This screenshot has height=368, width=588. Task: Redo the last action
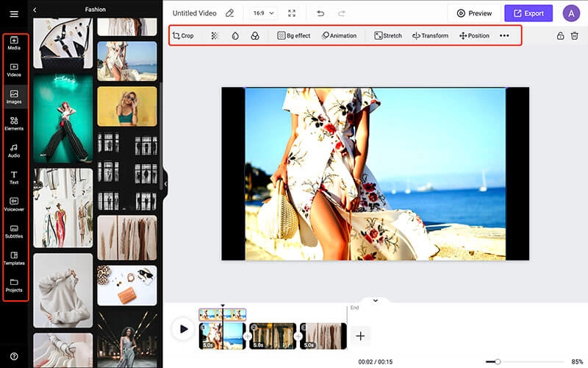tap(341, 13)
